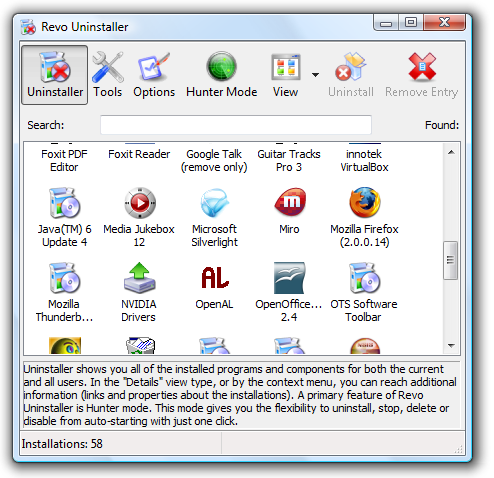Image resolution: width=494 pixels, height=478 pixels.
Task: Expand the View mode dropdown arrow
Action: coord(315,75)
